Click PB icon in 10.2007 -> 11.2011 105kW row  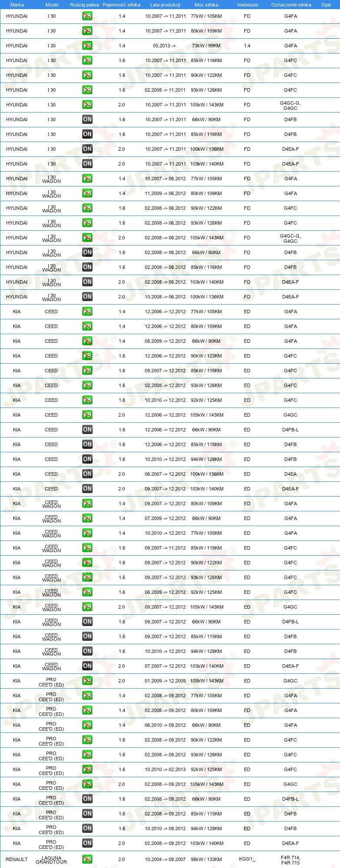click(87, 105)
